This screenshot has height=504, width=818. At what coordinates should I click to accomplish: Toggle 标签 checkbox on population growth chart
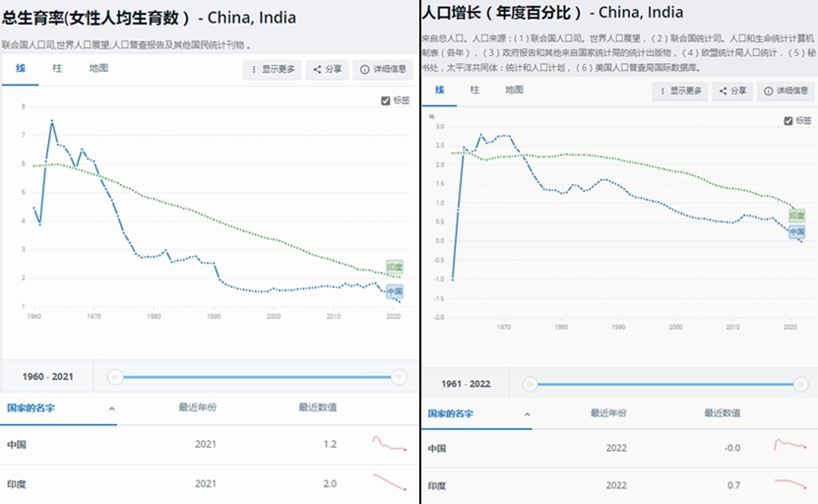click(787, 120)
